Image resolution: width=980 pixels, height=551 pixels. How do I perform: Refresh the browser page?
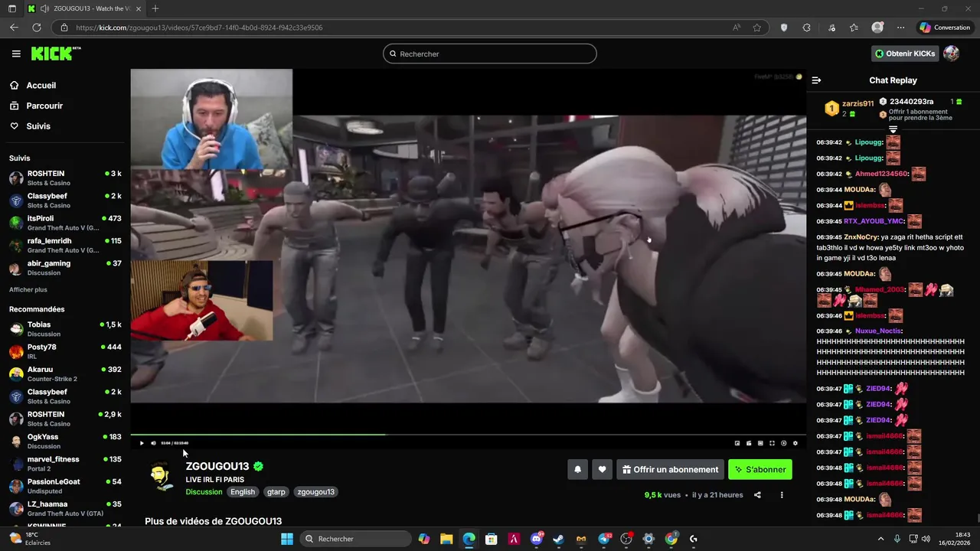(x=36, y=28)
